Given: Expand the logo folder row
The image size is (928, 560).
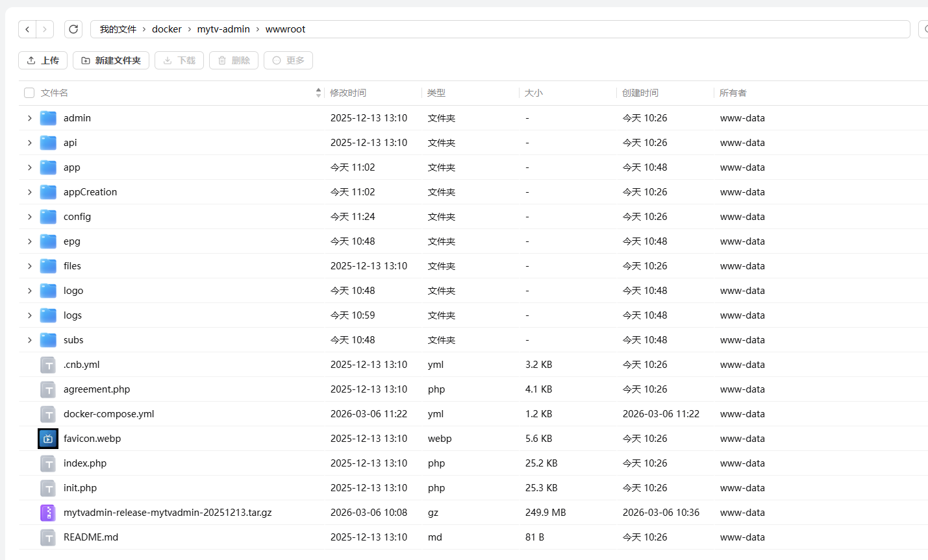Looking at the screenshot, I should pyautogui.click(x=29, y=291).
